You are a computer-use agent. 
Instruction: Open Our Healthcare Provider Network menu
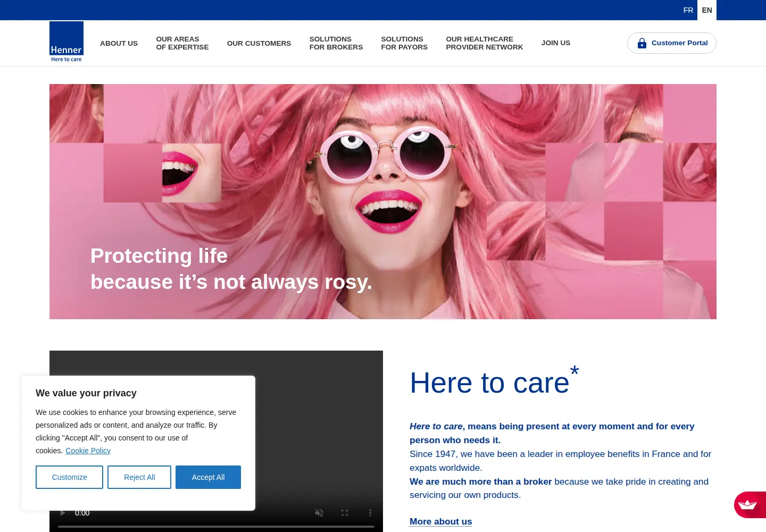click(485, 43)
